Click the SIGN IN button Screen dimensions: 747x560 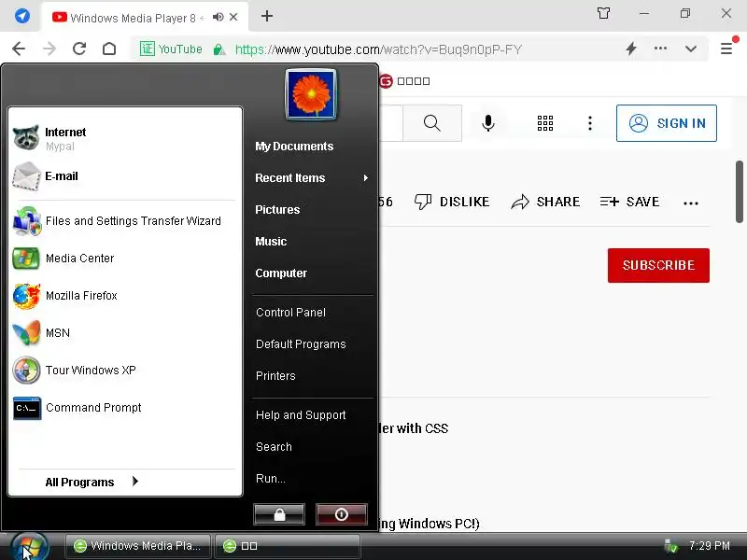tap(666, 123)
